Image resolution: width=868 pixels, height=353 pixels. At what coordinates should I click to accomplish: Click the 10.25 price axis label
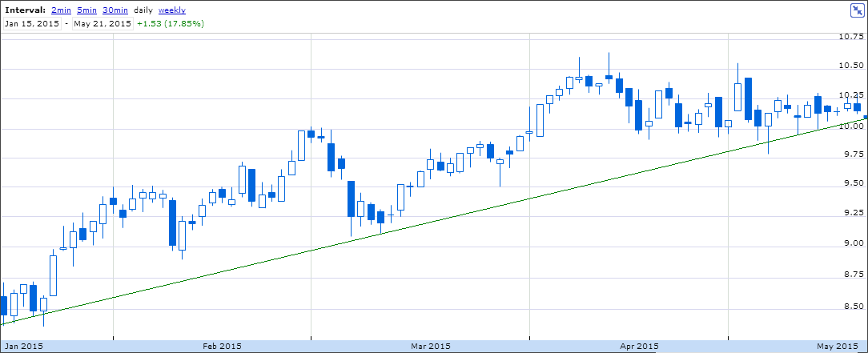[851, 95]
